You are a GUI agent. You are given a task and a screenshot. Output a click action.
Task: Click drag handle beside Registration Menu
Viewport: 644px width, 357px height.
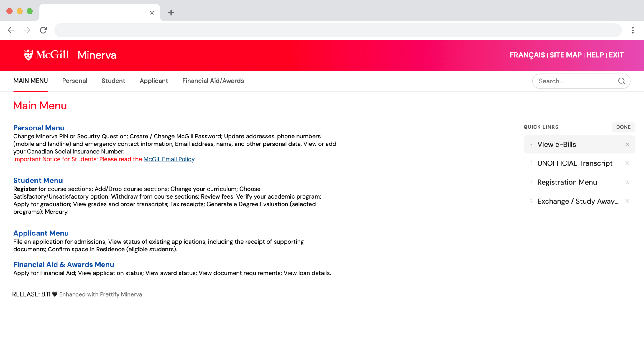click(531, 182)
